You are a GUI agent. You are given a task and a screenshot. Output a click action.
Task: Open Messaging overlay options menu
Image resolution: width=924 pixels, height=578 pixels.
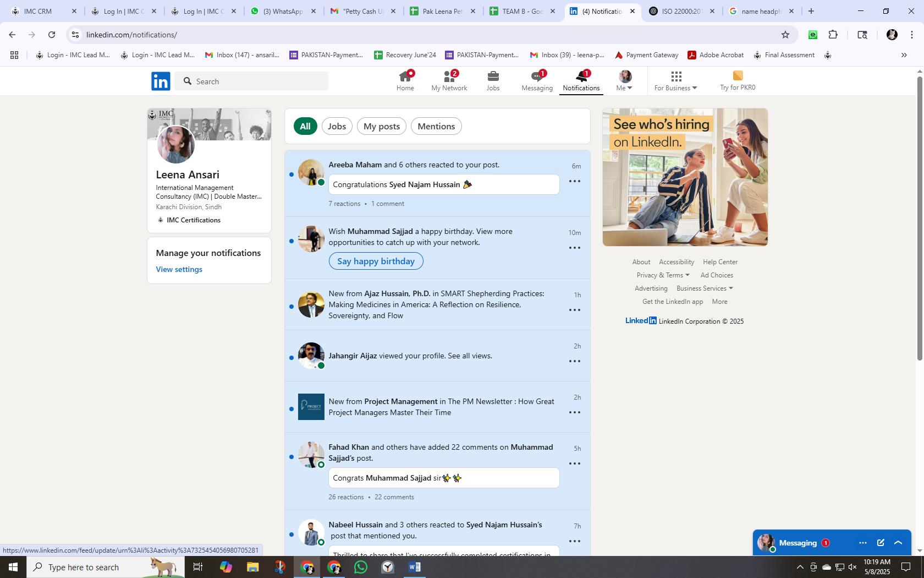862,543
